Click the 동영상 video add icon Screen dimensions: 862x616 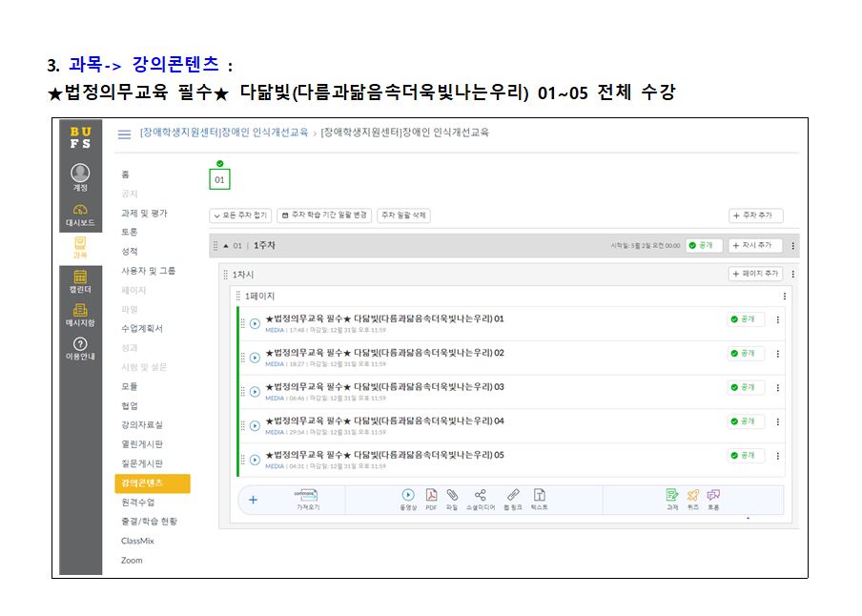pyautogui.click(x=408, y=495)
